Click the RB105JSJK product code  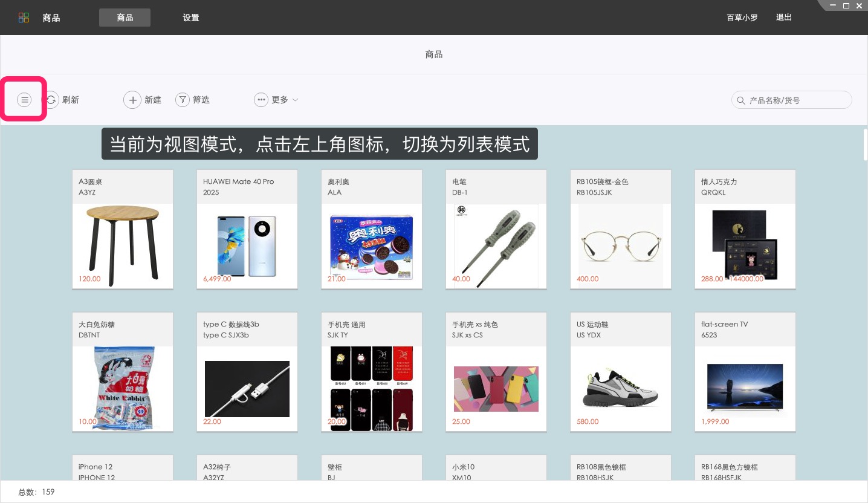click(594, 192)
